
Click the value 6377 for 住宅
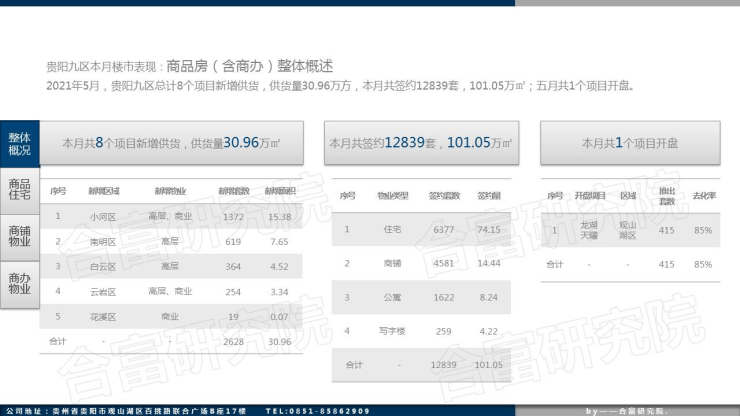coord(444,229)
